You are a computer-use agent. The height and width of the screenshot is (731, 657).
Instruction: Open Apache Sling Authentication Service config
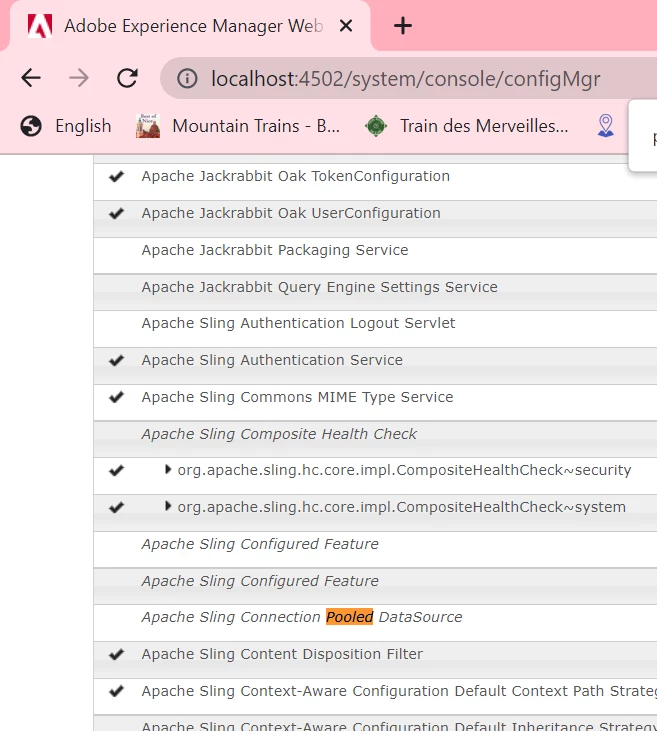coord(272,360)
